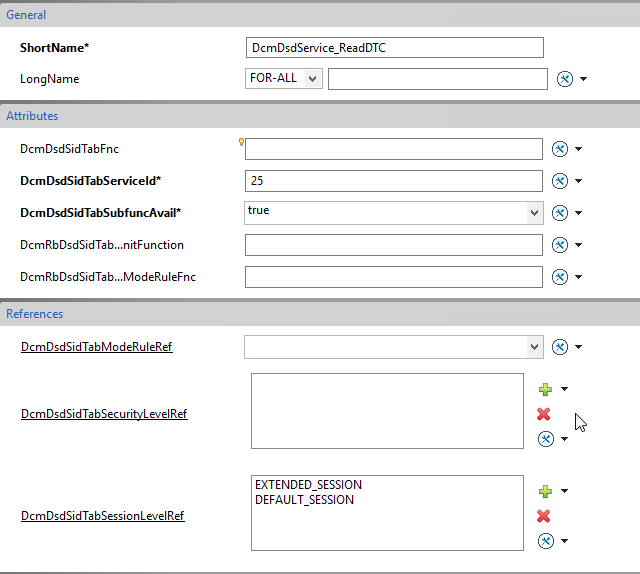Image resolution: width=640 pixels, height=574 pixels.
Task: Click the tool icon beside DcmDsdSidTabServiceId
Action: coord(560,181)
